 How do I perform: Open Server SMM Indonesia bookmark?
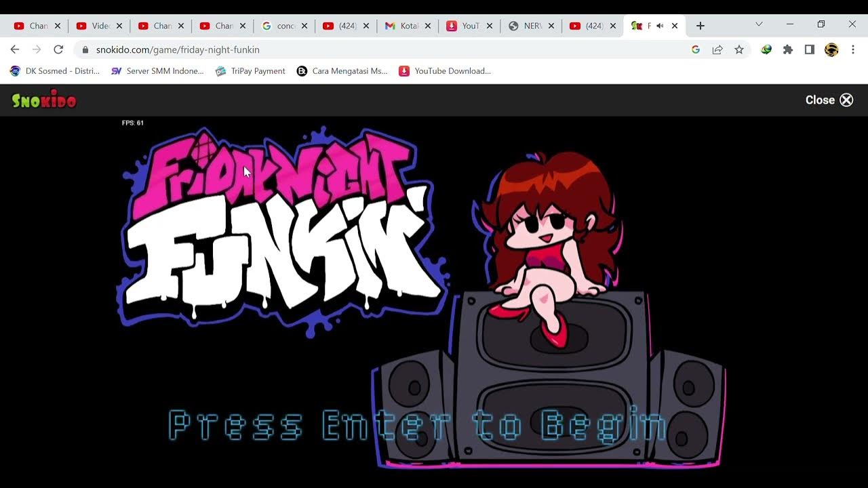tap(157, 71)
